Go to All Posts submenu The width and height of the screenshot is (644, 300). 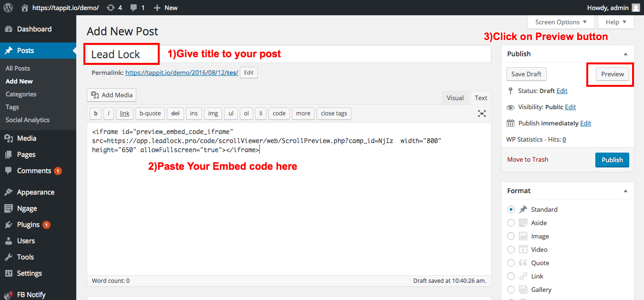point(18,68)
